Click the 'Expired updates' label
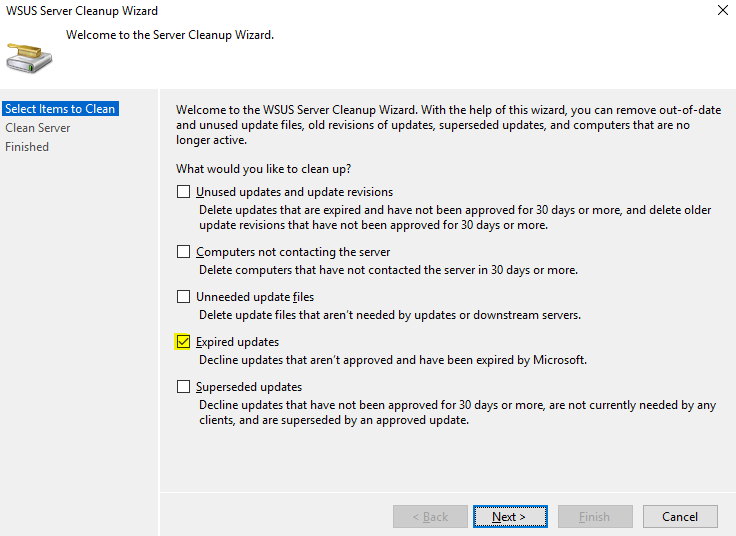Viewport: 736px width, 536px height. coord(237,342)
